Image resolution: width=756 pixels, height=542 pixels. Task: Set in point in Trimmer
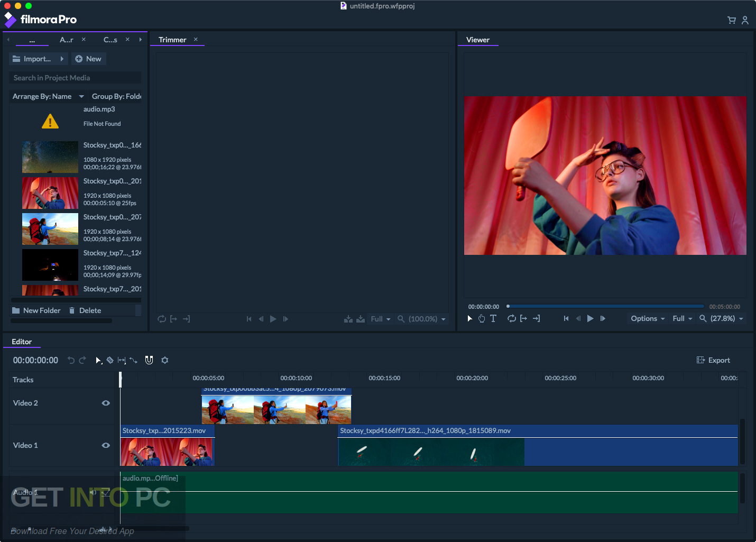(173, 319)
